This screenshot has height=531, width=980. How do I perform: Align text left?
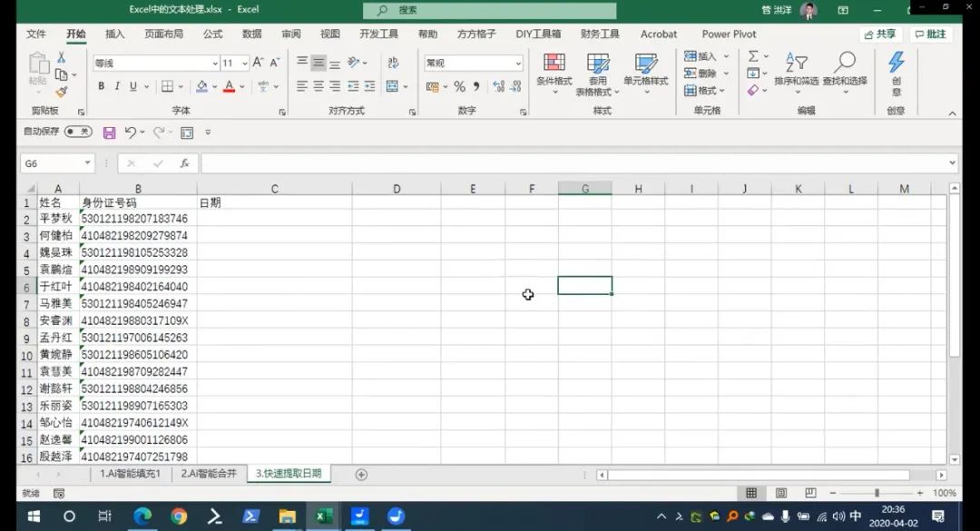pyautogui.click(x=302, y=86)
